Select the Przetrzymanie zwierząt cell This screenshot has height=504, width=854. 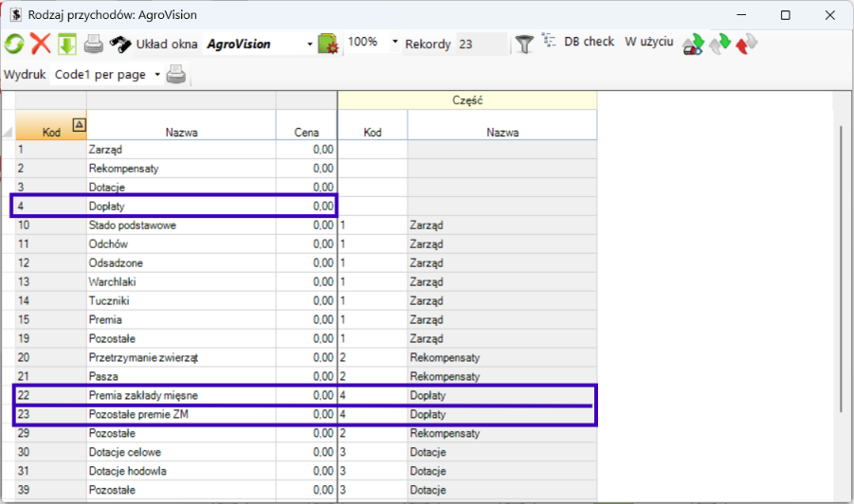(181, 357)
